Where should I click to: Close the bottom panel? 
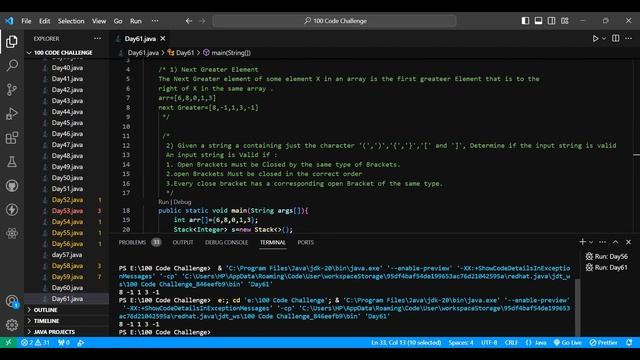(x=629, y=242)
